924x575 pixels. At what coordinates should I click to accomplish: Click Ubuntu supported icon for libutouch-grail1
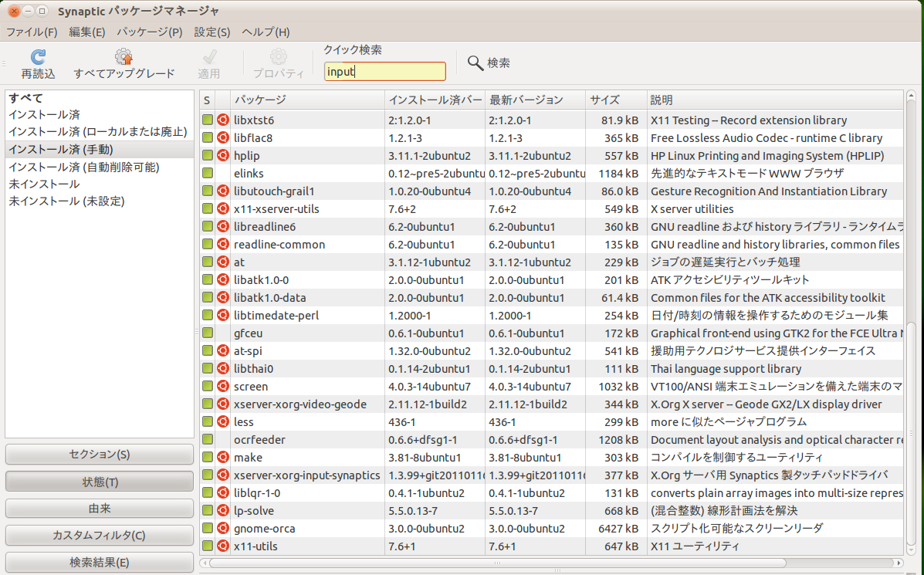click(x=223, y=191)
